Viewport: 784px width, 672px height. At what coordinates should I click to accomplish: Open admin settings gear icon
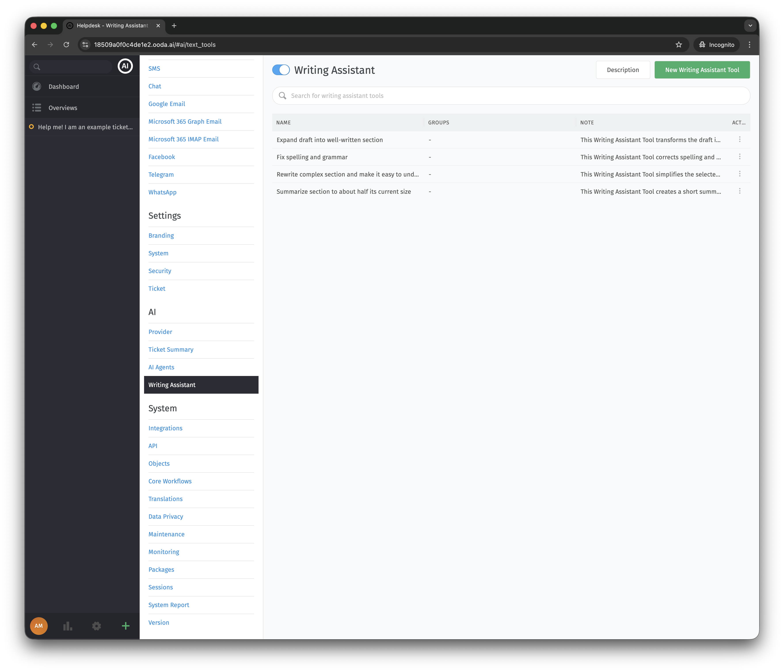97,626
